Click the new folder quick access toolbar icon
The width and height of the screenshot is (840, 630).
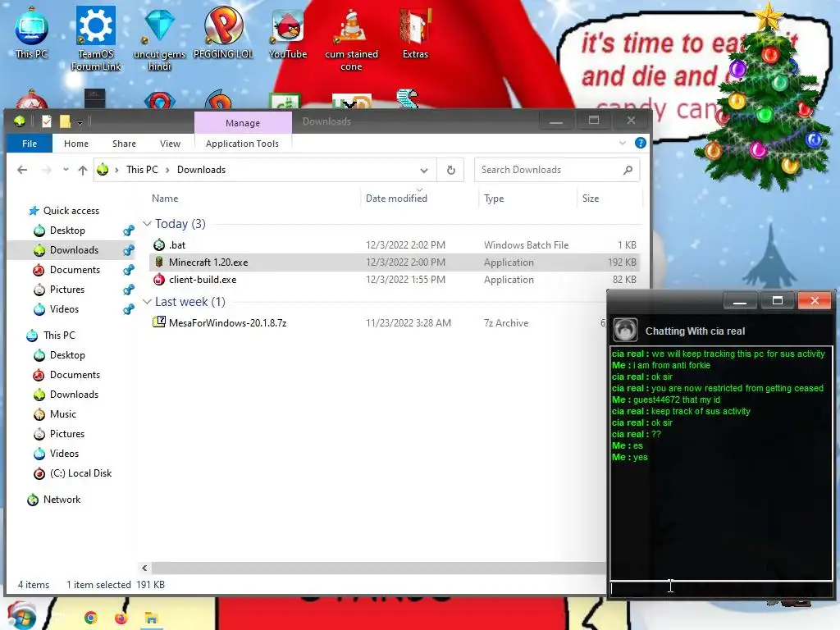(65, 121)
